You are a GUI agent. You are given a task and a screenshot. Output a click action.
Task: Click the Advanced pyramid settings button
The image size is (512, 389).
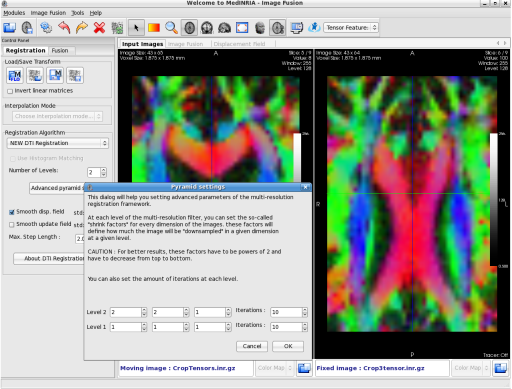[x=57, y=188]
